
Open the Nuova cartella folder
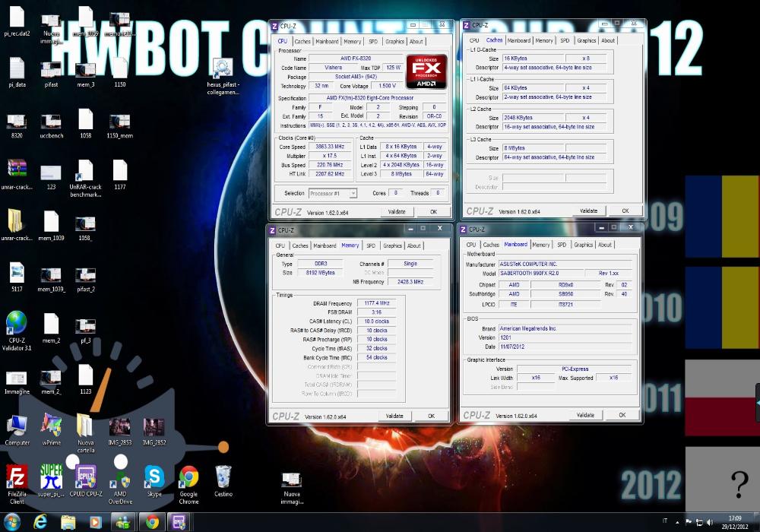click(x=85, y=434)
